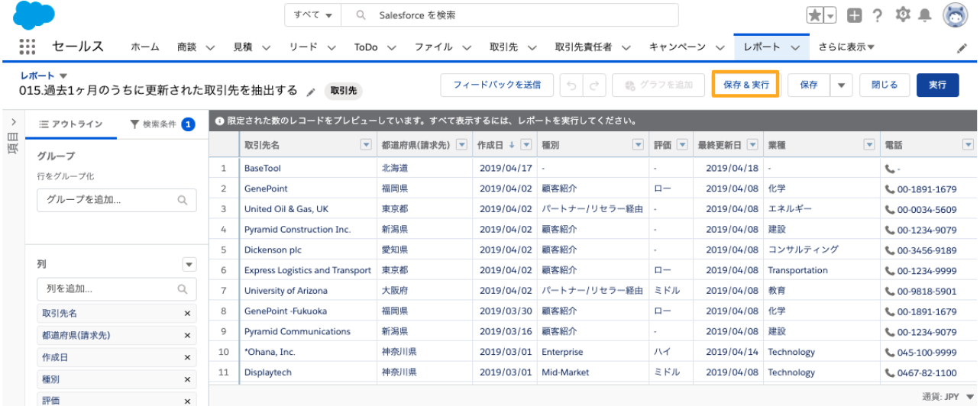The width and height of the screenshot is (980, 406).
Task: Click the undo arrow button
Action: point(571,85)
